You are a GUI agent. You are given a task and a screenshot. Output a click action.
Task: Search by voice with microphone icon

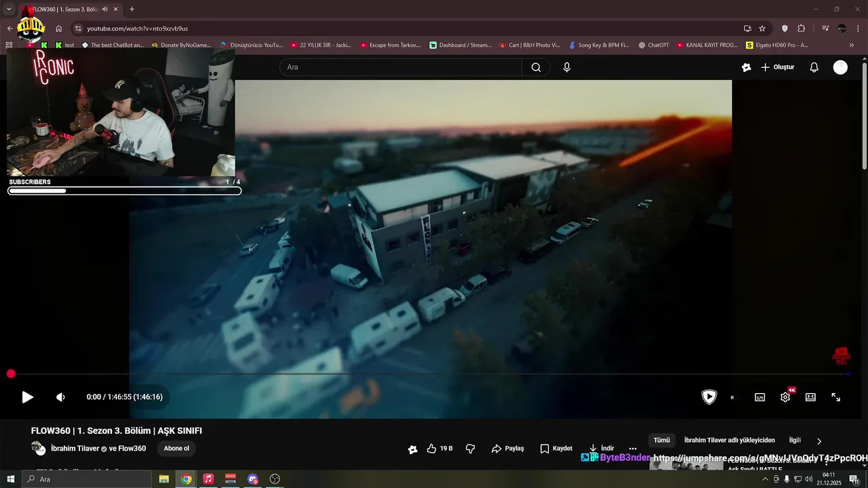567,67
